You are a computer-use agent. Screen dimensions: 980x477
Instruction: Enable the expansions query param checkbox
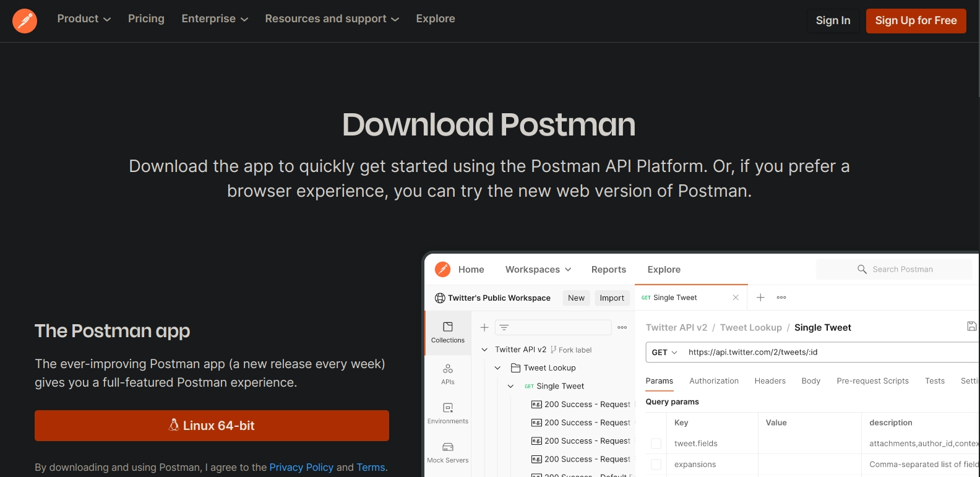coord(656,465)
